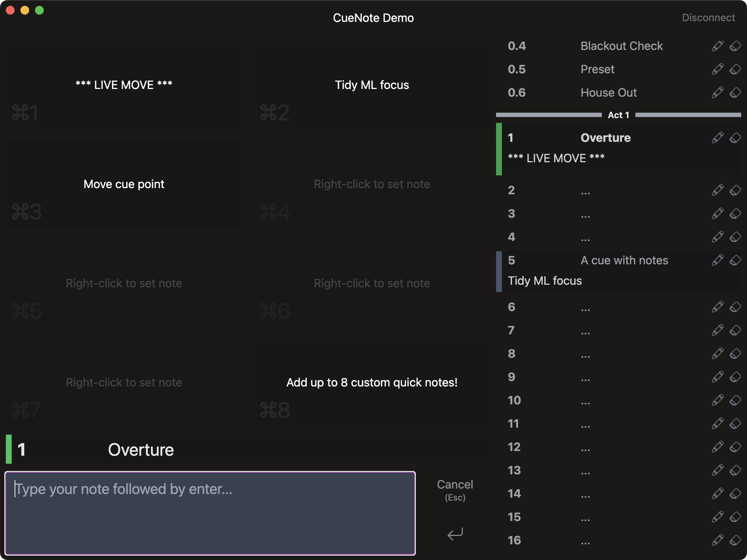The width and height of the screenshot is (747, 560).
Task: Click pencil icon for cue 2
Action: 717,190
